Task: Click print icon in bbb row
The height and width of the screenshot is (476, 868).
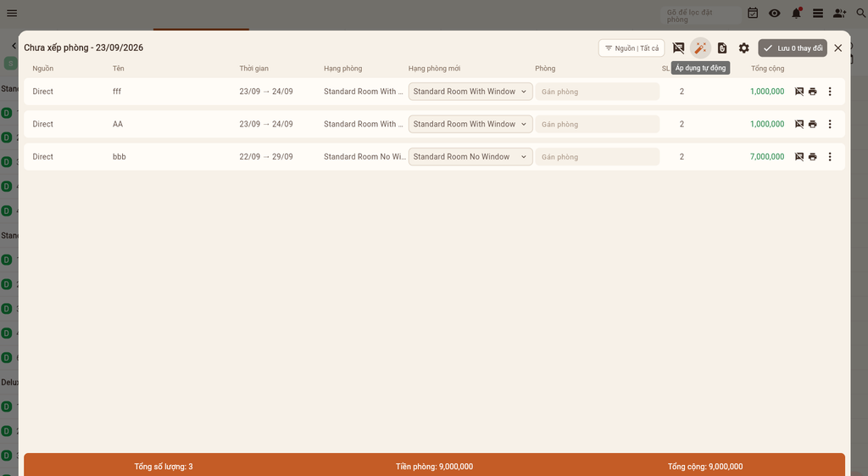Action: pyautogui.click(x=813, y=157)
